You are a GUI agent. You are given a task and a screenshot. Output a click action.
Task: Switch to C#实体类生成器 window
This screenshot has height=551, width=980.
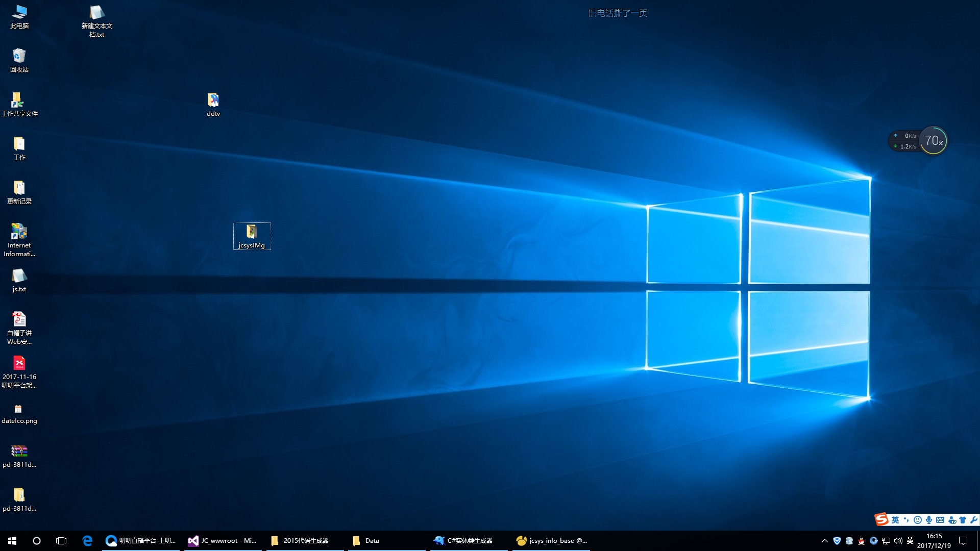pyautogui.click(x=469, y=541)
